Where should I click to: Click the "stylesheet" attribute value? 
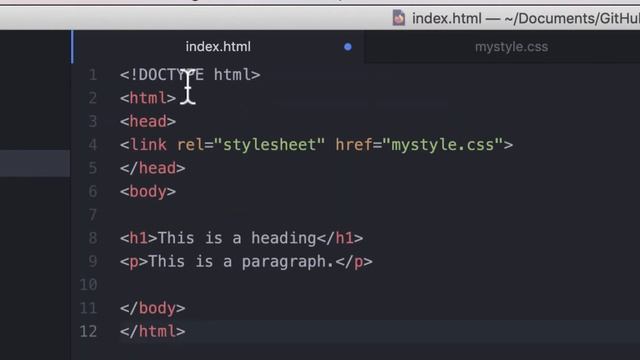pyautogui.click(x=269, y=145)
